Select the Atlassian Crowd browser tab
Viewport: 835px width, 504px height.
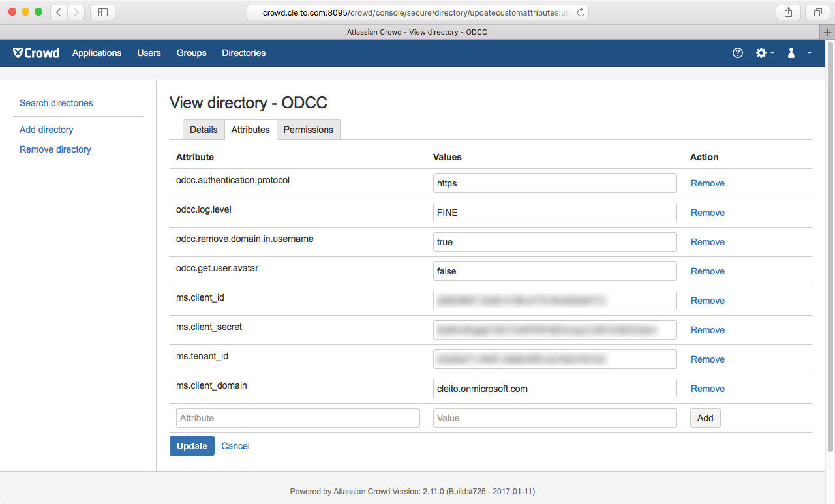point(417,32)
